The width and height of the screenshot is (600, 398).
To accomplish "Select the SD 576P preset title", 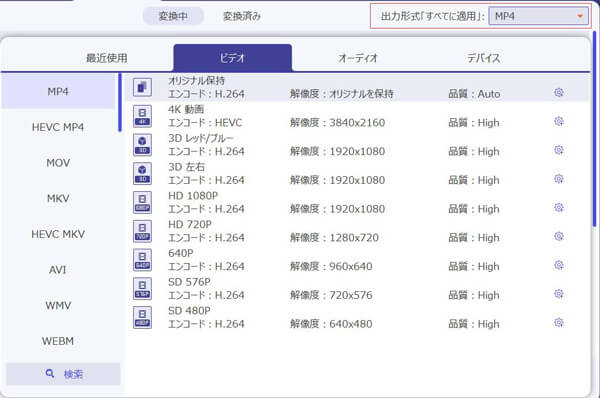I will pos(189,282).
